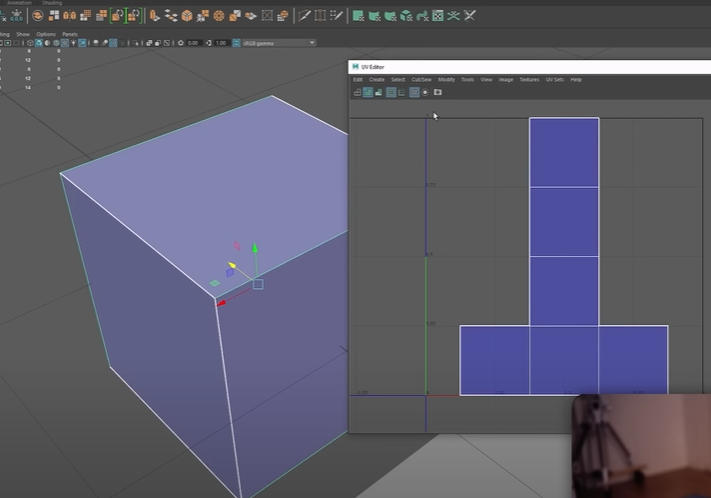This screenshot has width=711, height=498.
Task: Click the highlighted green-bracket mirror shelf icon
Action: pyautogui.click(x=117, y=16)
